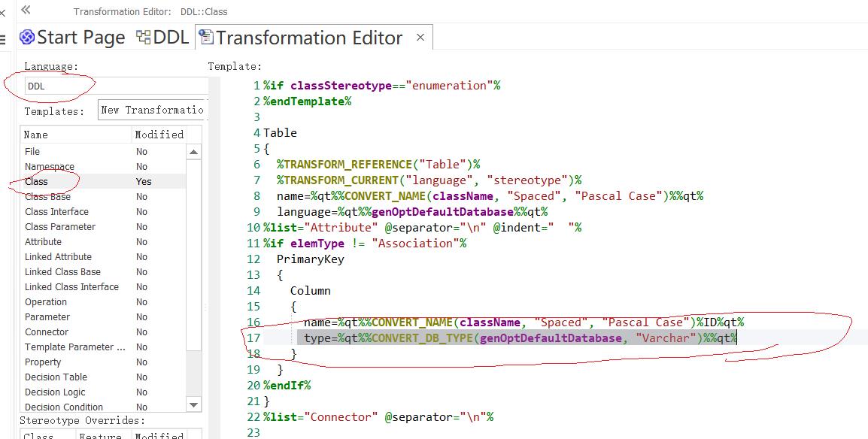Click the Stereotype Overrides Class column header
868x439 pixels.
pyautogui.click(x=47, y=435)
